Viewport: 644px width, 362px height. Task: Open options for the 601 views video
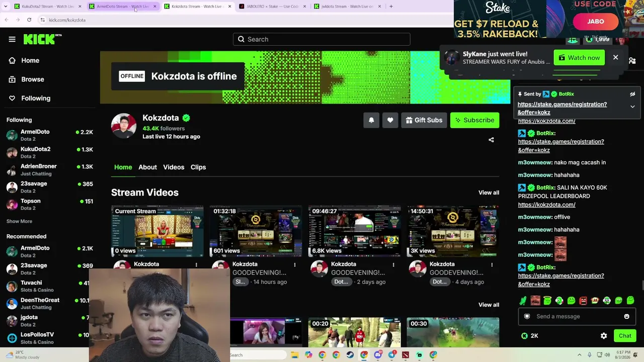295,264
